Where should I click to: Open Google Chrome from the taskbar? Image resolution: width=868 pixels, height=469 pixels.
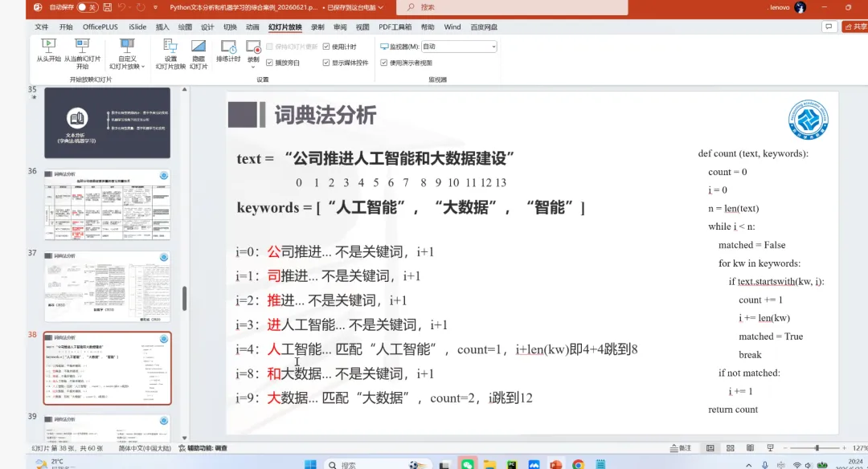tap(578, 465)
